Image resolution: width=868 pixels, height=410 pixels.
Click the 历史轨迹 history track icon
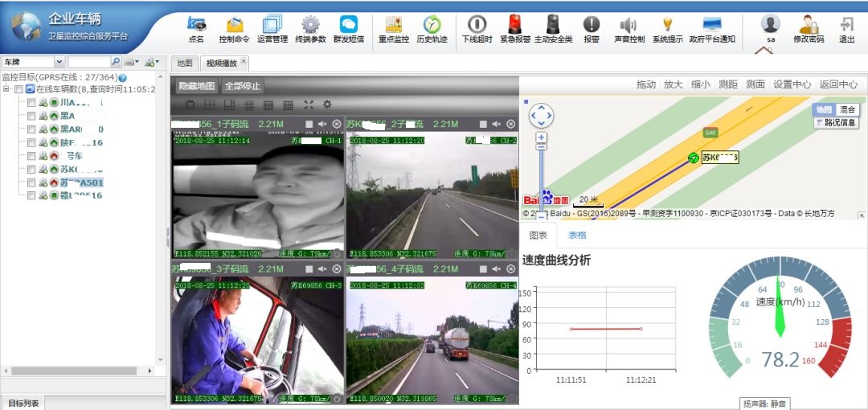coord(432,29)
